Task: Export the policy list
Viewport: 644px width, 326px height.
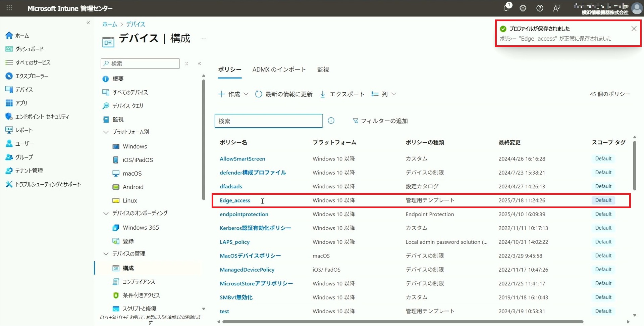Action: point(342,94)
